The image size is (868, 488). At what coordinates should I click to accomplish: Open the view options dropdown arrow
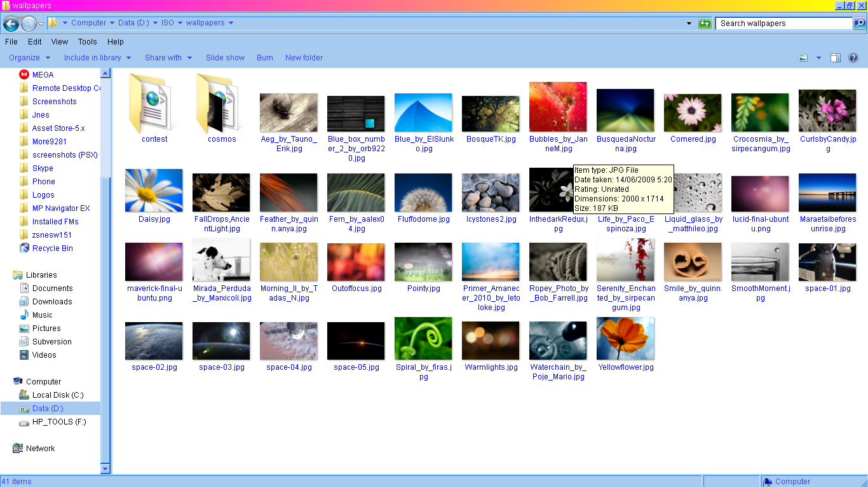coord(818,58)
